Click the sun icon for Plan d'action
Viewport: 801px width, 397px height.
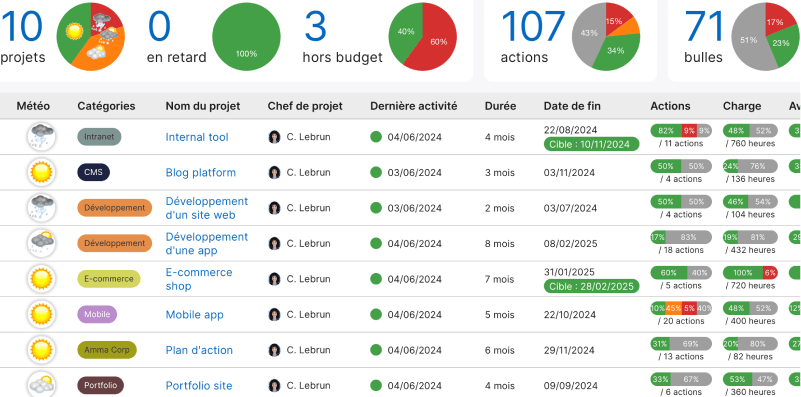pyautogui.click(x=41, y=350)
